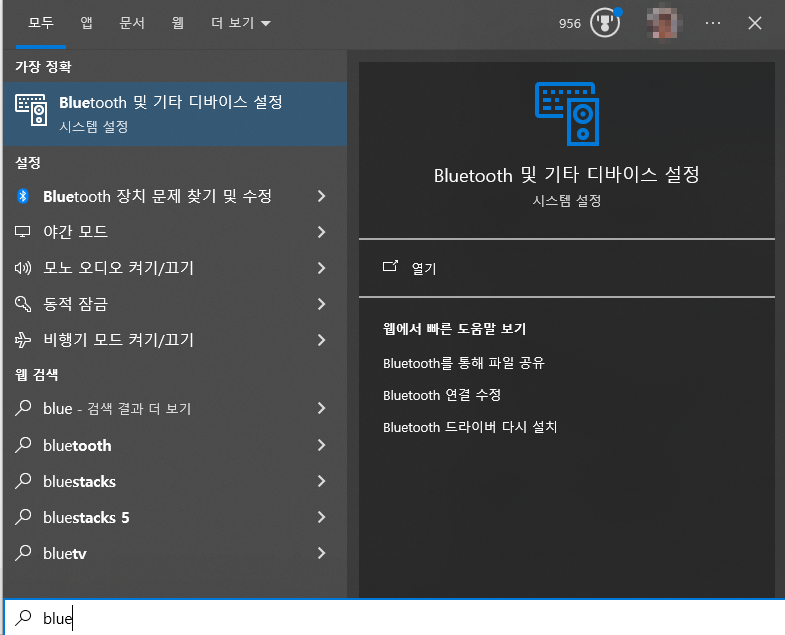785x635 pixels.
Task: Expand the 모노 오디오 chevron
Action: pos(321,268)
